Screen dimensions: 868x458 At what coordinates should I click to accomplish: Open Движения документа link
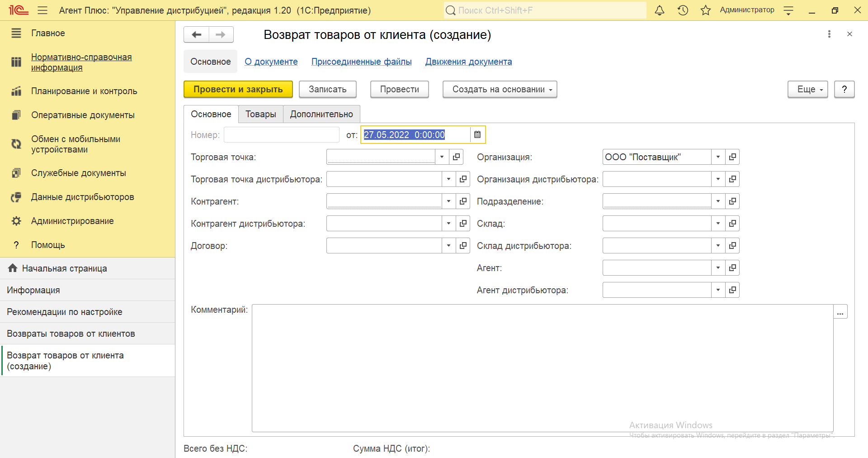[x=468, y=62]
